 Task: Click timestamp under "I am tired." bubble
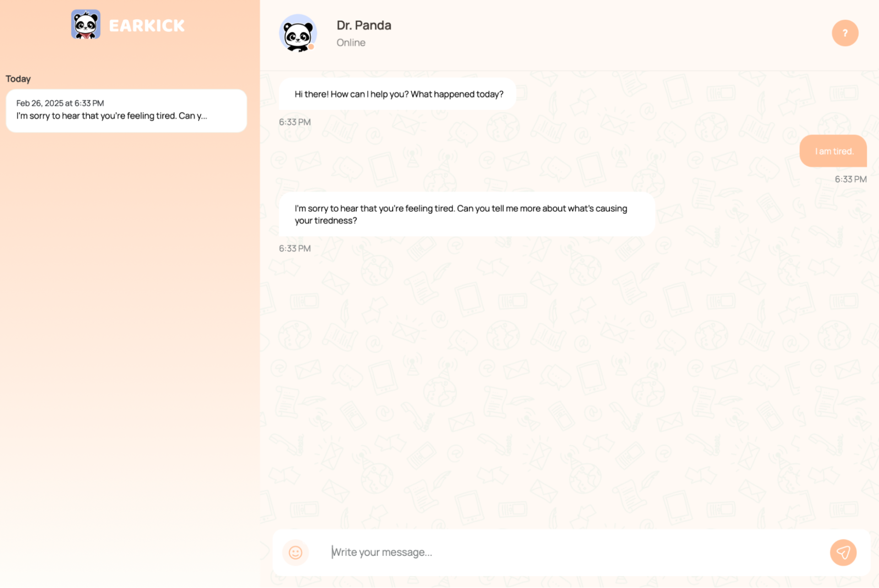850,179
